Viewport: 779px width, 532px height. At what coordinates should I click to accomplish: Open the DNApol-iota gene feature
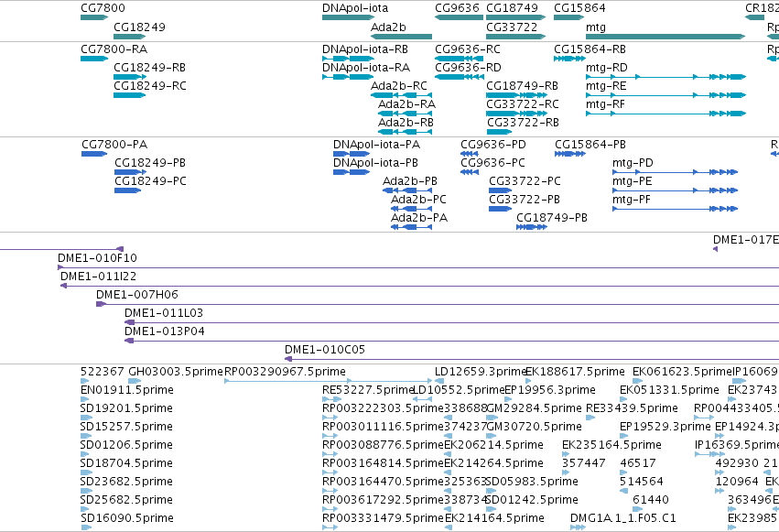pos(348,17)
